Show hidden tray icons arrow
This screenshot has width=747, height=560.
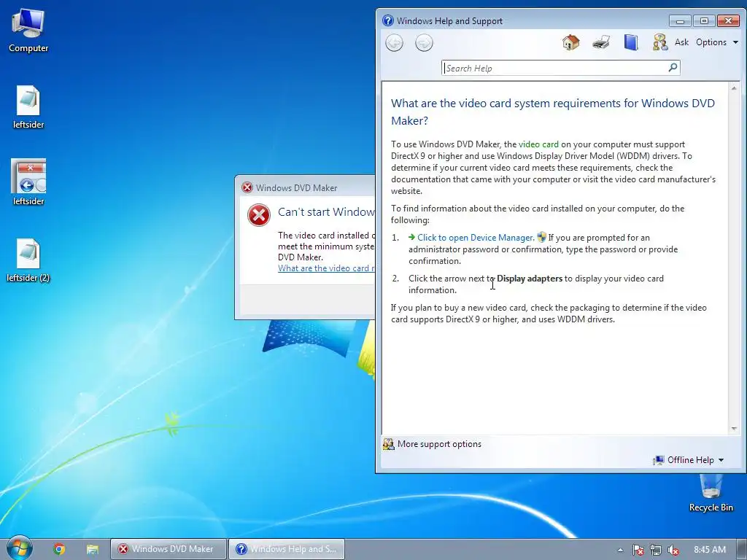(x=620, y=550)
